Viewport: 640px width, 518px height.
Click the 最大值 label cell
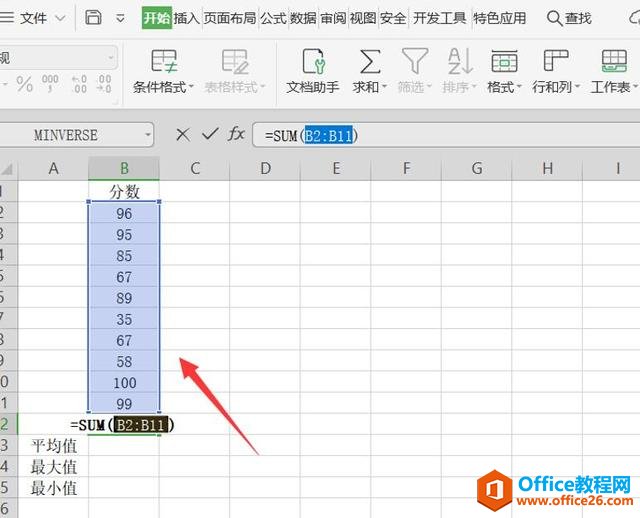[53, 467]
